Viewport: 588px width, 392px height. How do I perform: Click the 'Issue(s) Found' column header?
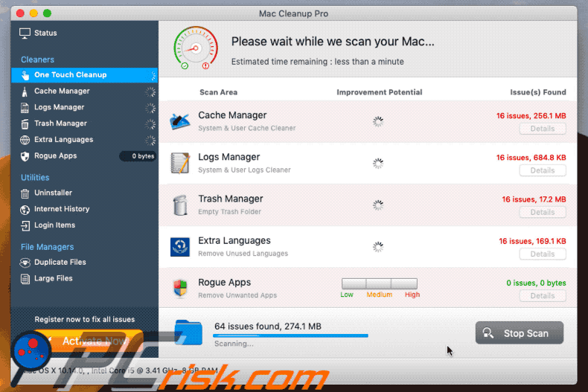pos(537,92)
